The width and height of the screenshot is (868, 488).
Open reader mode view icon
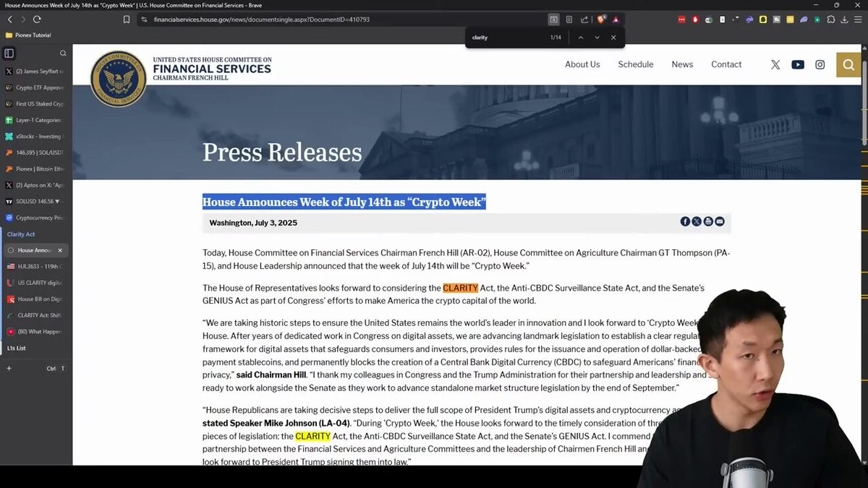[x=569, y=20]
